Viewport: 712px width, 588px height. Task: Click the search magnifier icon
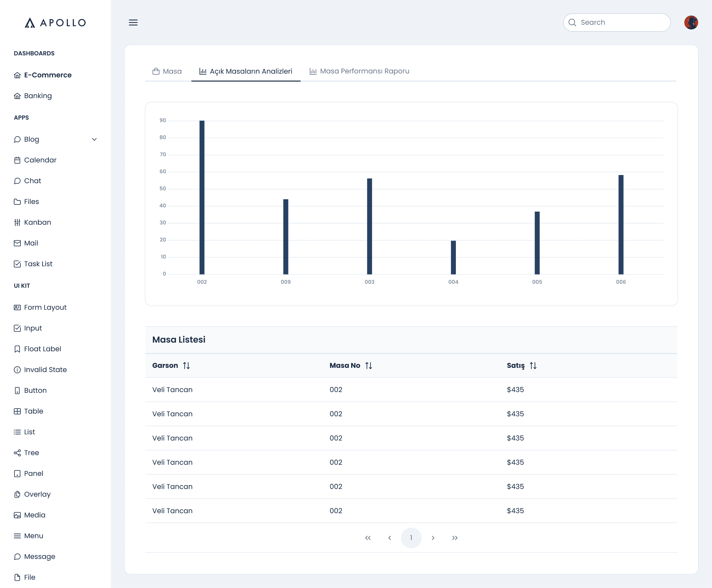(x=572, y=23)
